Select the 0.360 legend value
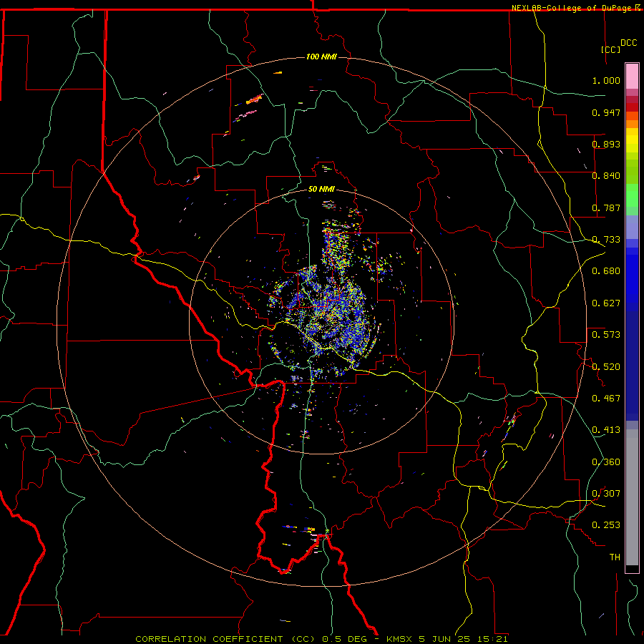 (606, 462)
